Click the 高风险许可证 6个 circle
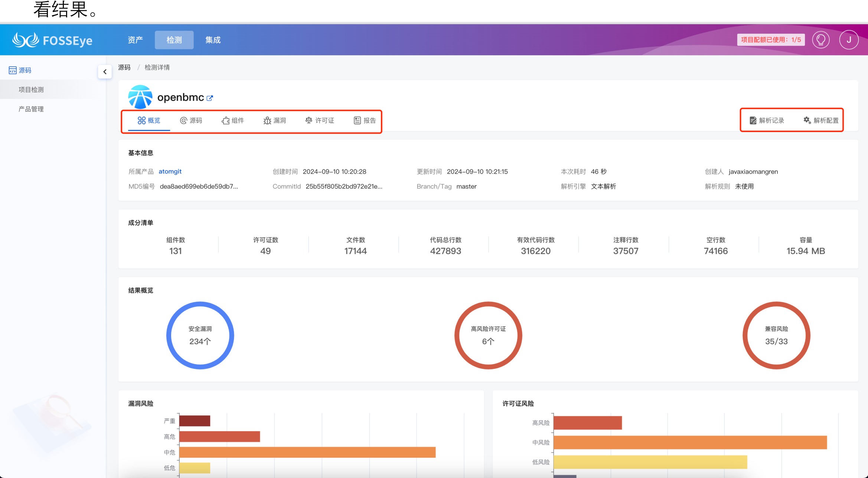The image size is (868, 478). (488, 335)
